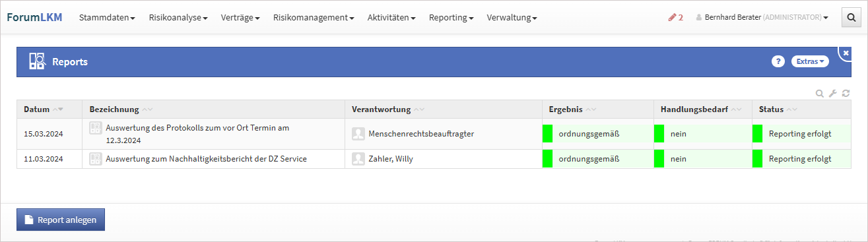Click avatar icon next to Zahler, Willy

358,158
